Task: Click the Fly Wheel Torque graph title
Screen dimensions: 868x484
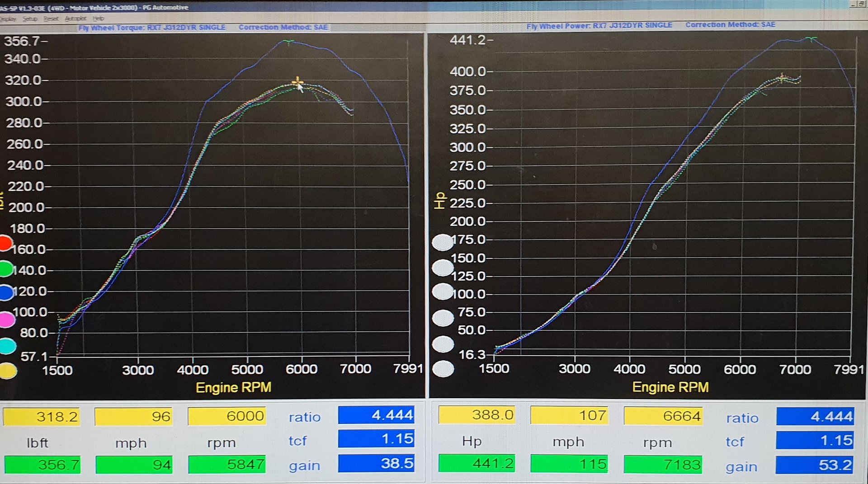Action: coord(152,28)
